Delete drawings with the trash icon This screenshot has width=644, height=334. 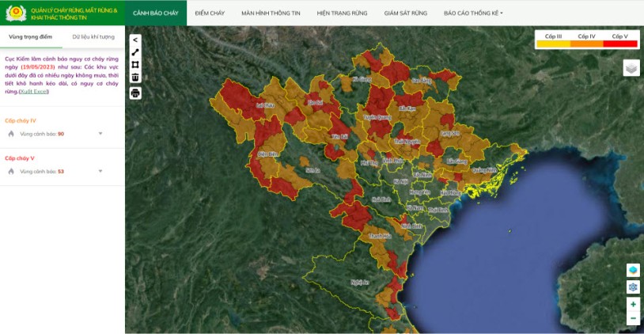(x=135, y=77)
